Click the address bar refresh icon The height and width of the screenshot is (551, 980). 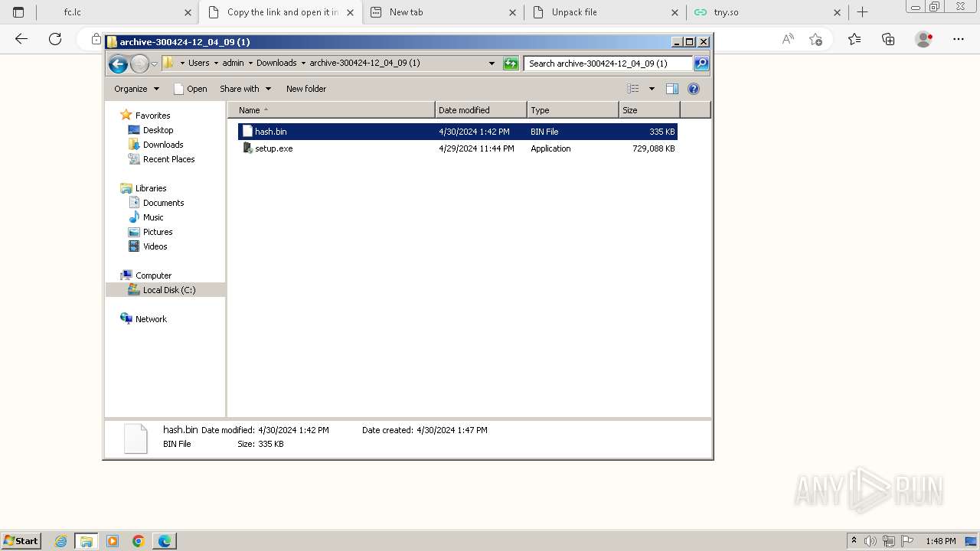(511, 64)
